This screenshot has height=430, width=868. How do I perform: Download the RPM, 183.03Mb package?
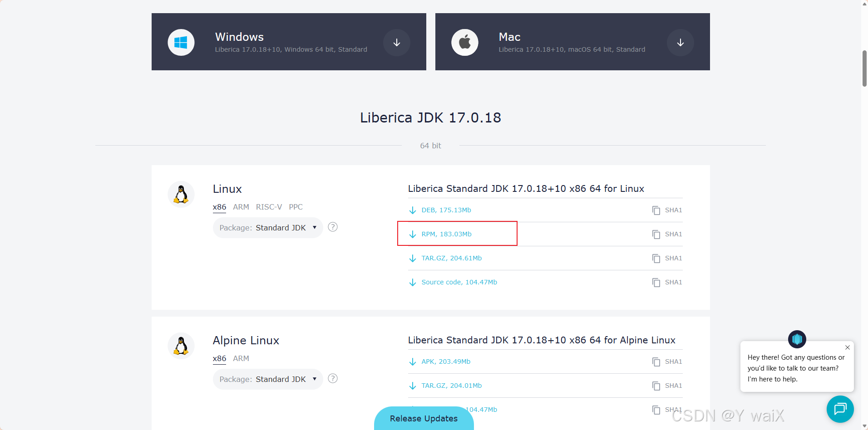(x=440, y=234)
